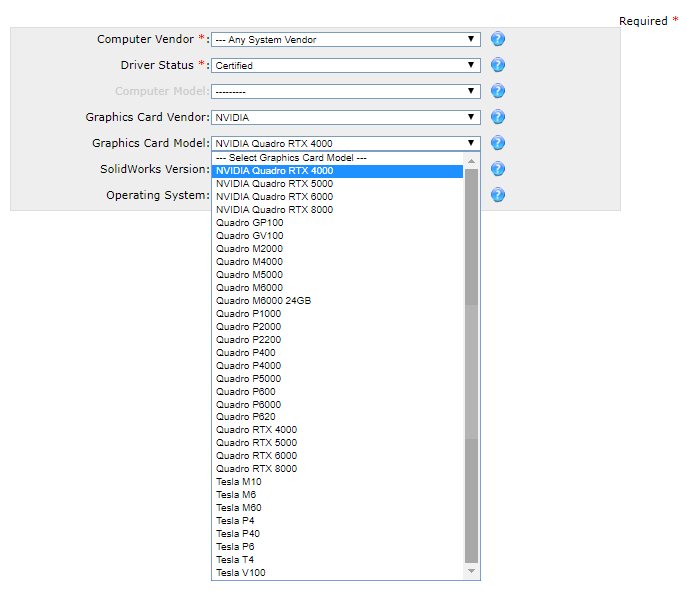Viewport: 687px width, 602px height.
Task: Open the Driver Status dropdown
Action: point(345,66)
